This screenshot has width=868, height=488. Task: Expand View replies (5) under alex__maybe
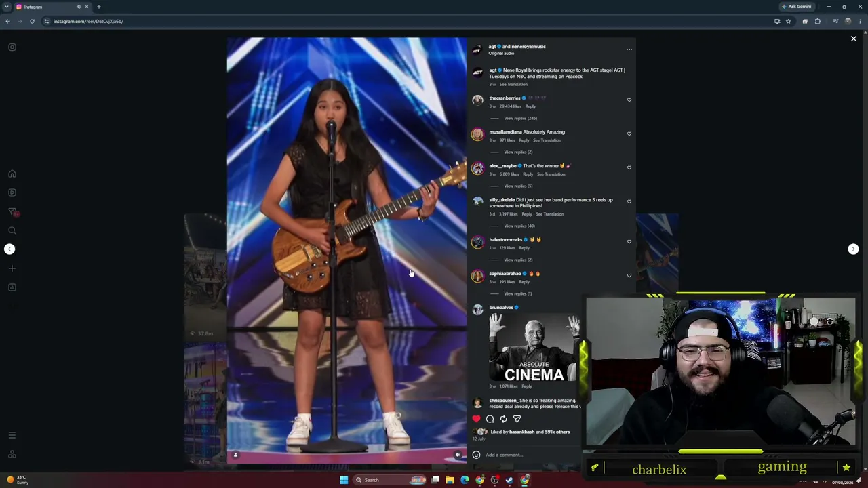click(518, 186)
